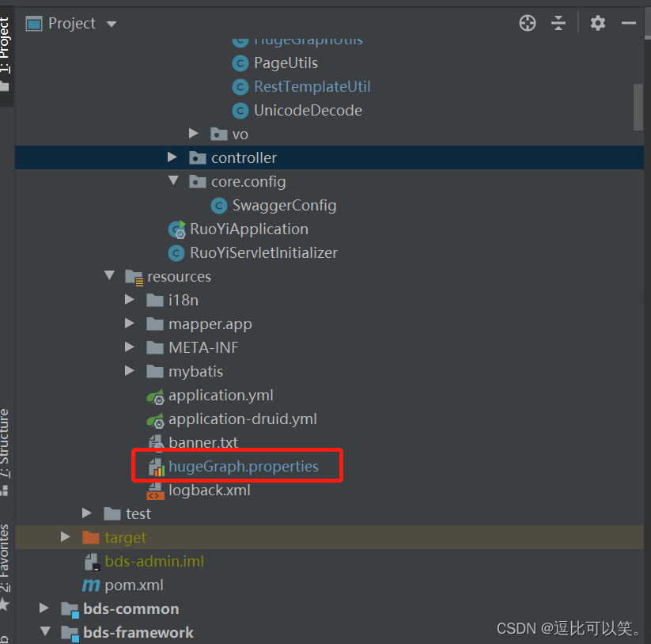Select the bds-framework module name
The image size is (651, 644).
pyautogui.click(x=138, y=633)
